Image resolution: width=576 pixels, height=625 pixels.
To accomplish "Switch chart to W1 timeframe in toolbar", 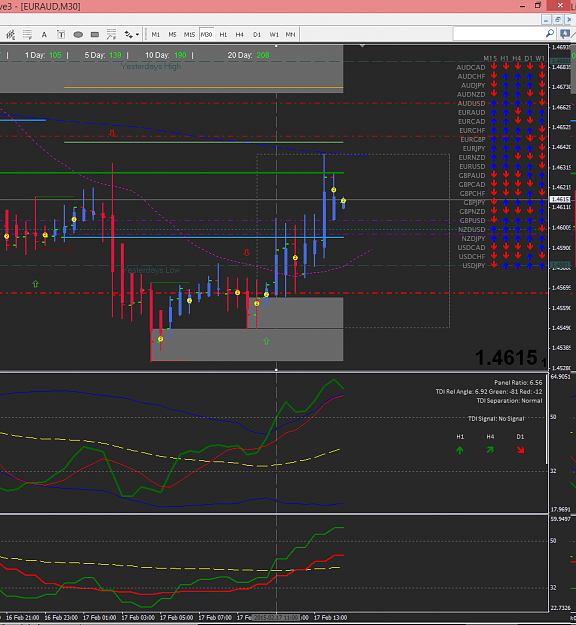I will click(274, 35).
